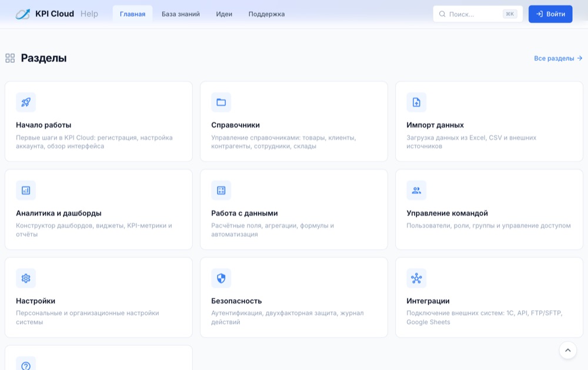Click the Войти login button
Viewport: 588px width, 370px height.
click(x=550, y=14)
